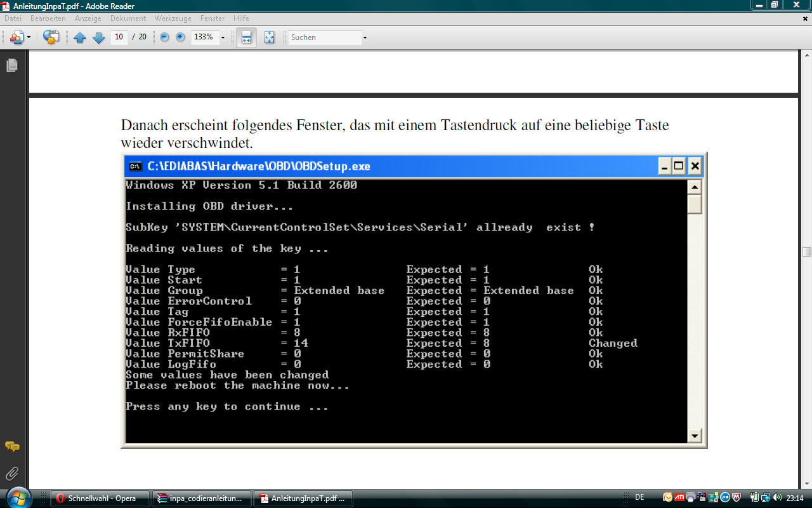
Task: Click in the Suchen search field
Action: [324, 37]
